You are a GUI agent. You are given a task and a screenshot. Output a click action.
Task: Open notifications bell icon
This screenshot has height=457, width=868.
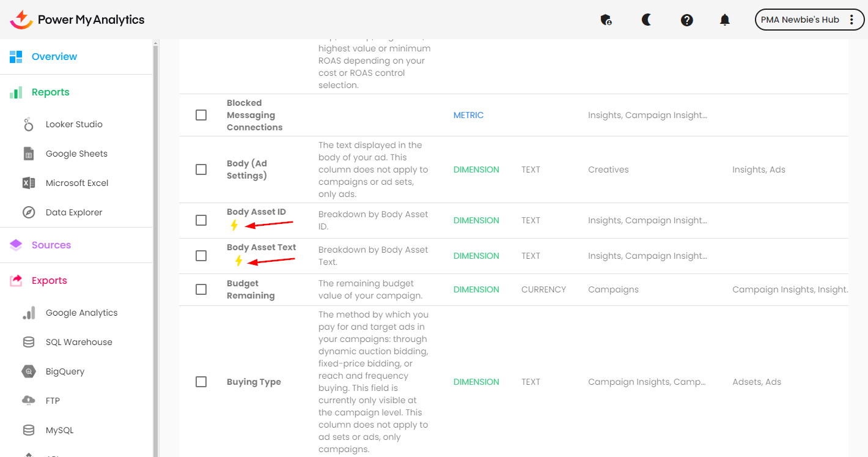(724, 20)
